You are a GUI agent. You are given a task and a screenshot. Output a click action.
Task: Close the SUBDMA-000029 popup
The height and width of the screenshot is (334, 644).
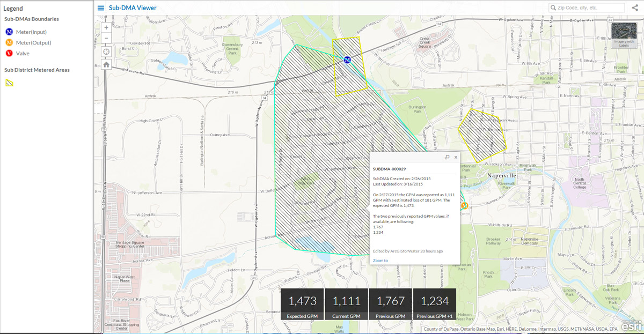point(456,157)
